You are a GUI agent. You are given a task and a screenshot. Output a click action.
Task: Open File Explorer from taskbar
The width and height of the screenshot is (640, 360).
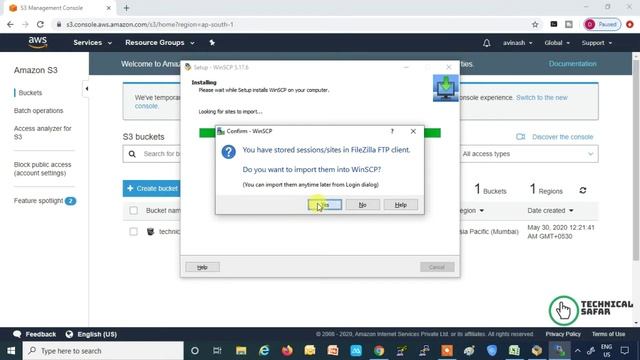241,351
